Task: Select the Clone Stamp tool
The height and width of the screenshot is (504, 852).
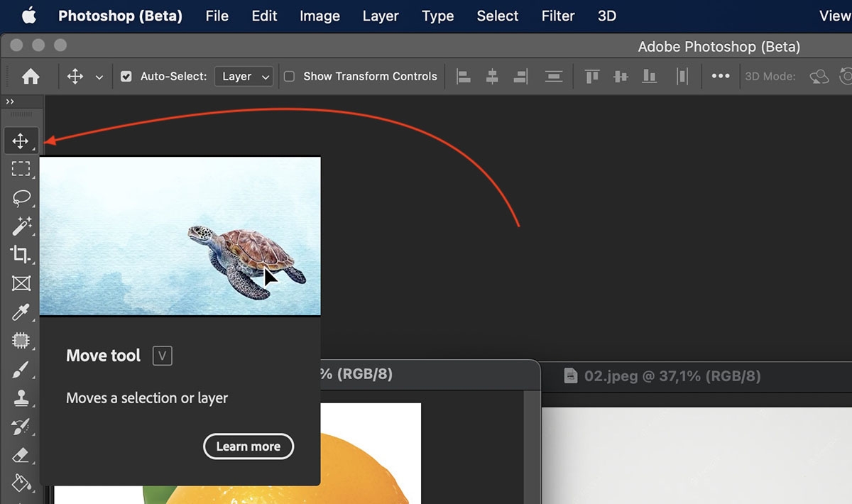Action: pos(21,398)
